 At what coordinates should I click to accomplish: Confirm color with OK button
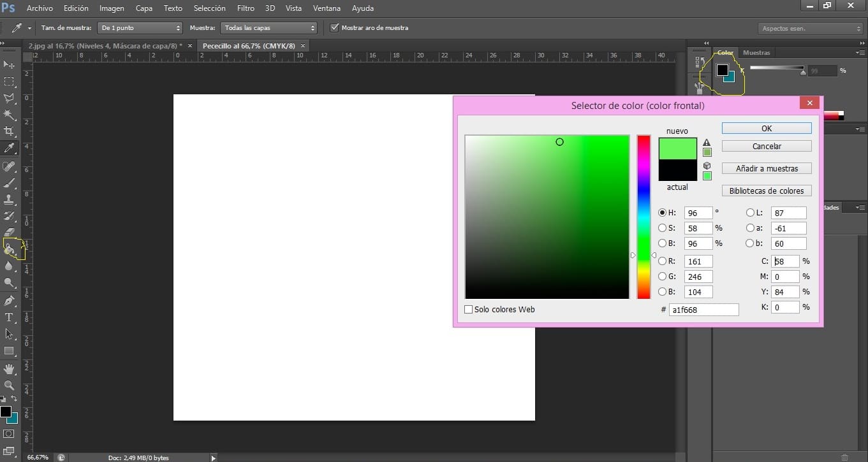pos(767,129)
